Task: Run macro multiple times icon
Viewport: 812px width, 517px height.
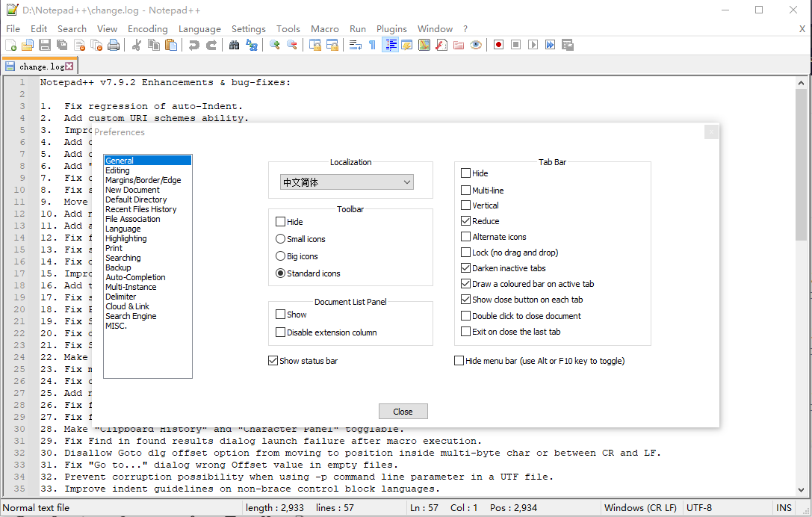Action: tap(550, 45)
